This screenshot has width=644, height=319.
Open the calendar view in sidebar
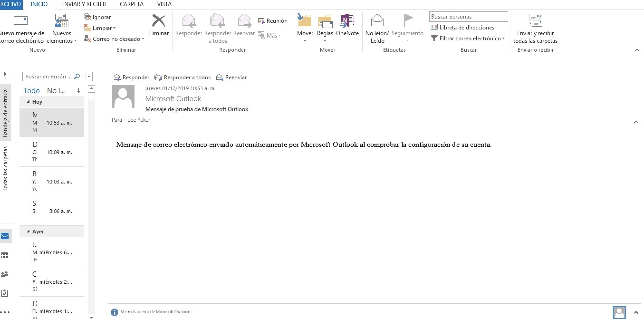coord(5,256)
